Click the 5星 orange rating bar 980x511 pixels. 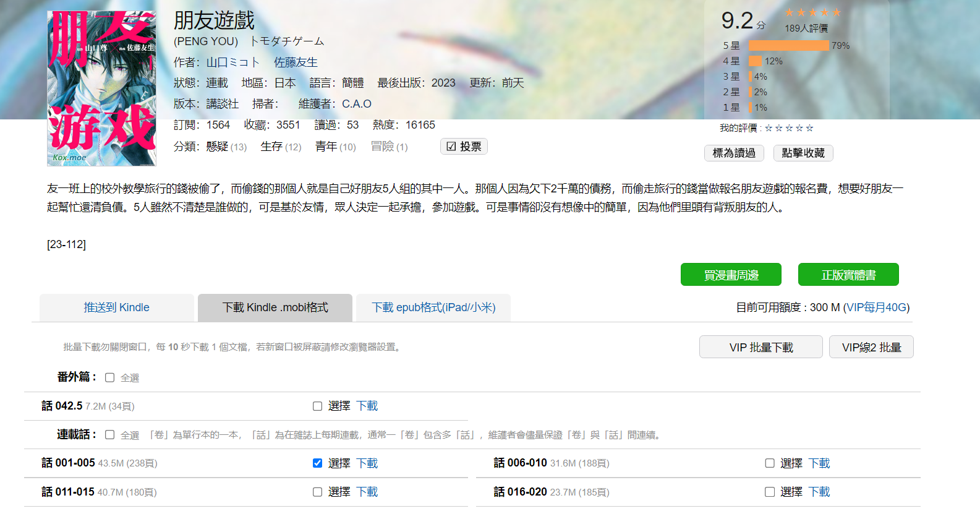[788, 46]
